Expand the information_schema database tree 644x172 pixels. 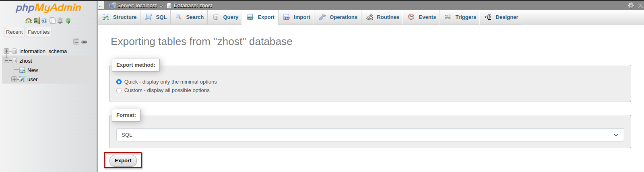pos(6,51)
